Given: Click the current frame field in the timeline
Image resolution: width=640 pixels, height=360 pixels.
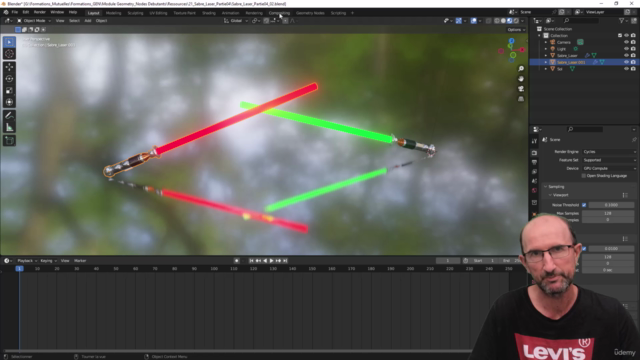Looking at the screenshot, I should coord(448,261).
